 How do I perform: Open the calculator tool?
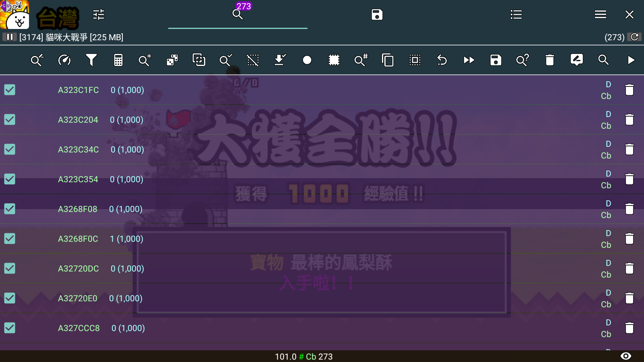[x=118, y=60]
